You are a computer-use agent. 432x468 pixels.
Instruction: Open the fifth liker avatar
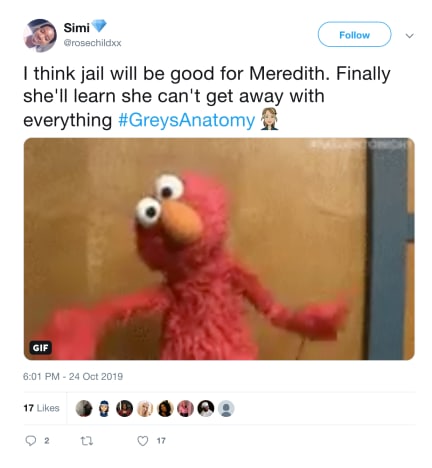tap(165, 408)
